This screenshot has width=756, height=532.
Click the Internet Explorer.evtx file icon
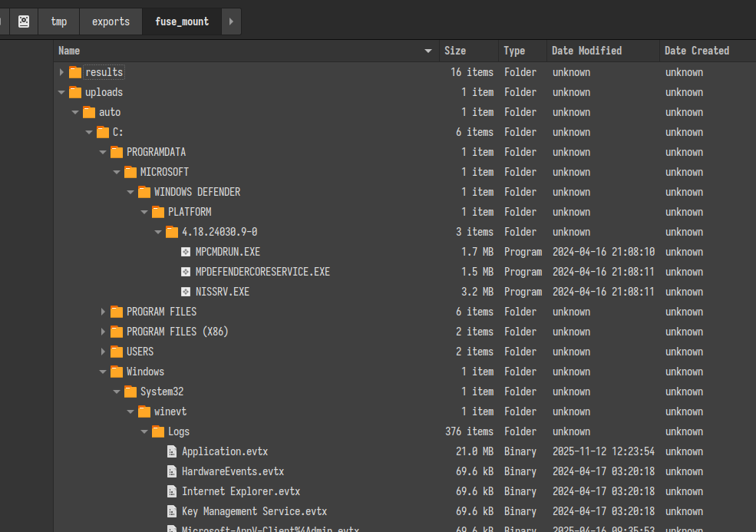coord(171,491)
